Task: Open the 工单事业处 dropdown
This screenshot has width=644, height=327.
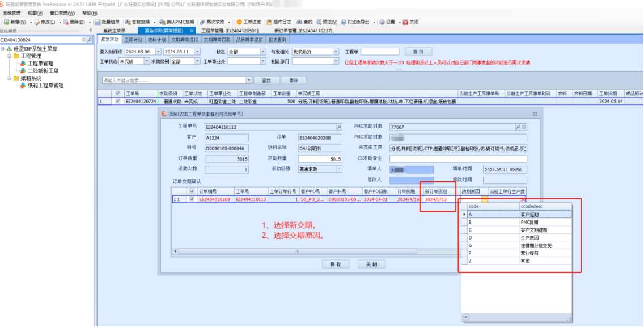Action: coord(263,61)
